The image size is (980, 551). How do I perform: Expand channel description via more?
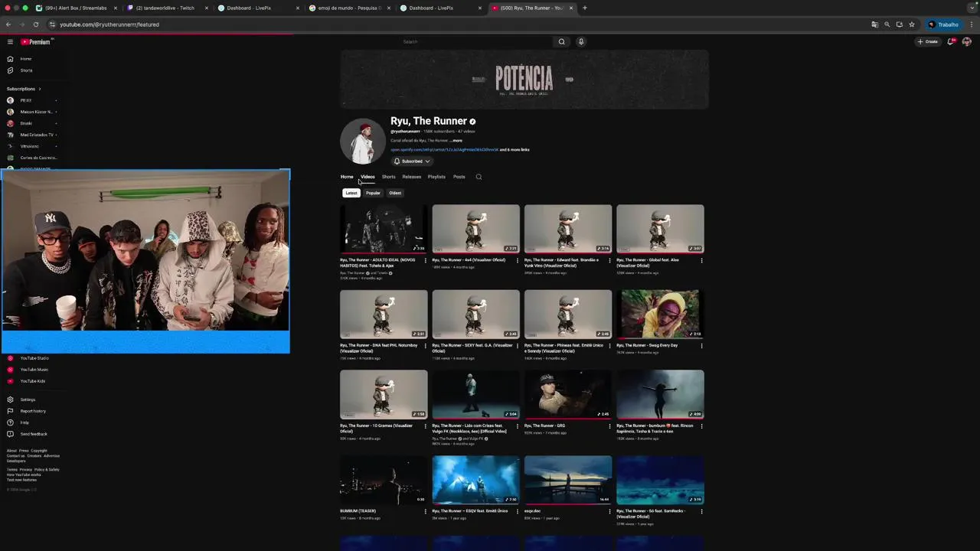457,141
